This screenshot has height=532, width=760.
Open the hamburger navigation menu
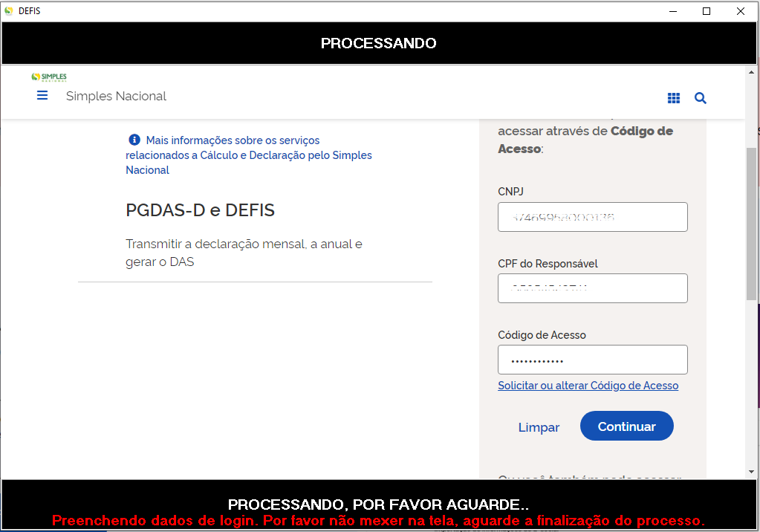(x=42, y=96)
